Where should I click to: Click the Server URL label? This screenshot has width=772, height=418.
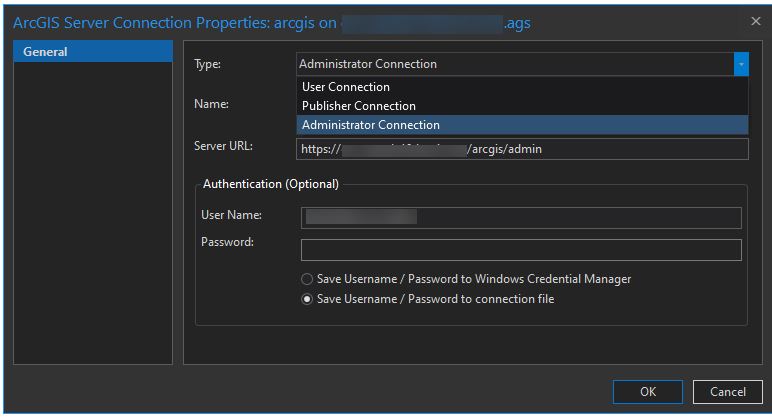coord(223,146)
